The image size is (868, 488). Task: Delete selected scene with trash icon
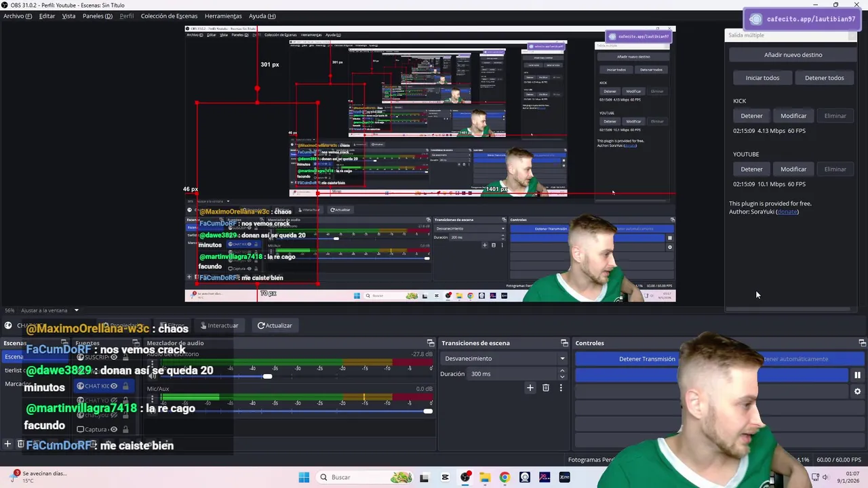(x=20, y=444)
